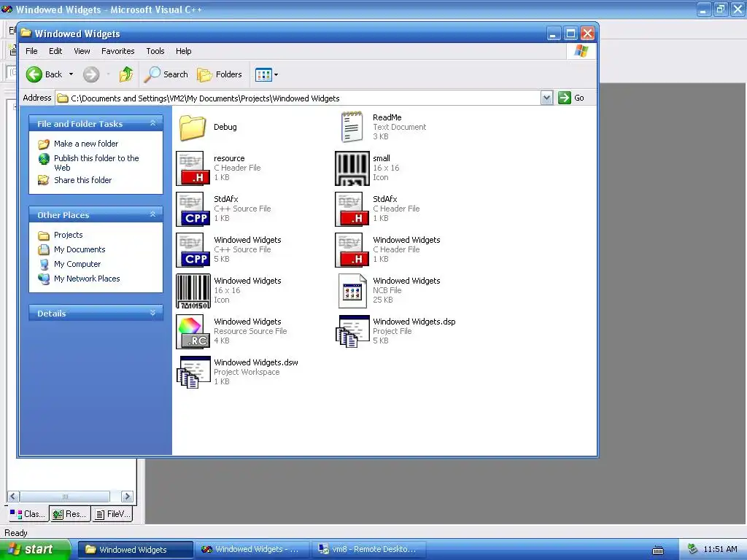Open the View menu
Image resolution: width=747 pixels, height=560 pixels.
[x=82, y=51]
